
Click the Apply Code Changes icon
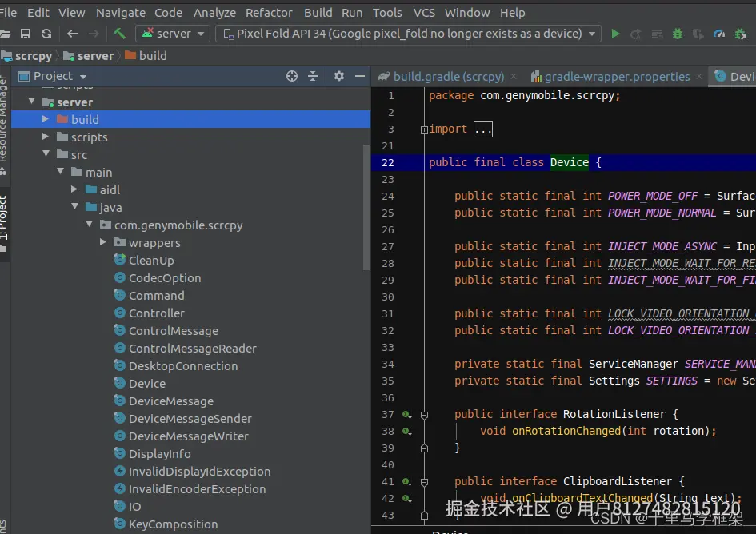[657, 34]
